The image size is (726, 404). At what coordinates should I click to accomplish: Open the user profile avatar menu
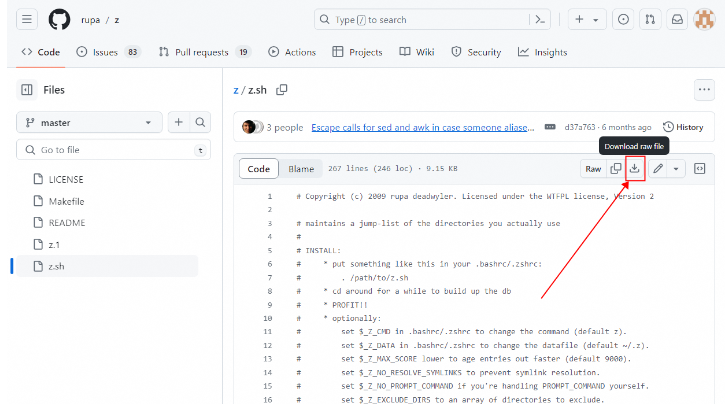click(704, 19)
